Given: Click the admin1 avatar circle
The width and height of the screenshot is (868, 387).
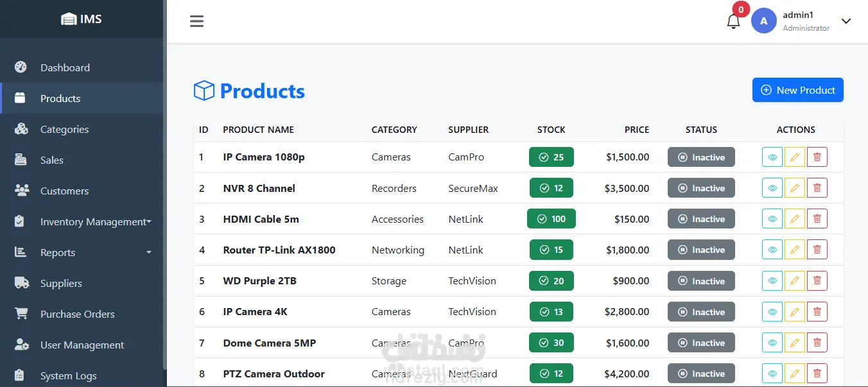Looking at the screenshot, I should tap(763, 21).
